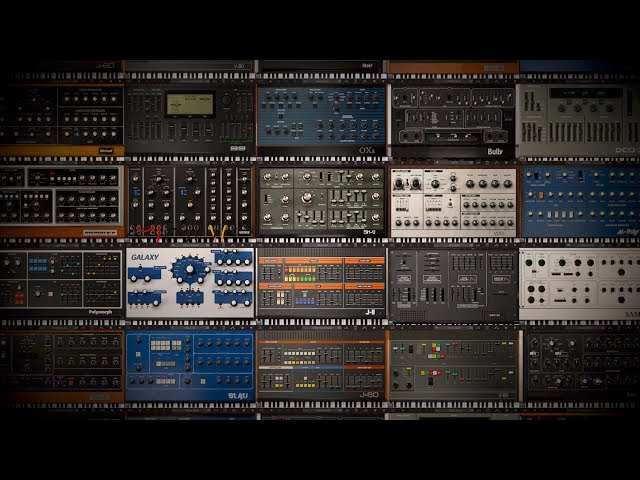Click the large center knob on GALAXY
The width and height of the screenshot is (640, 480).
tap(189, 269)
